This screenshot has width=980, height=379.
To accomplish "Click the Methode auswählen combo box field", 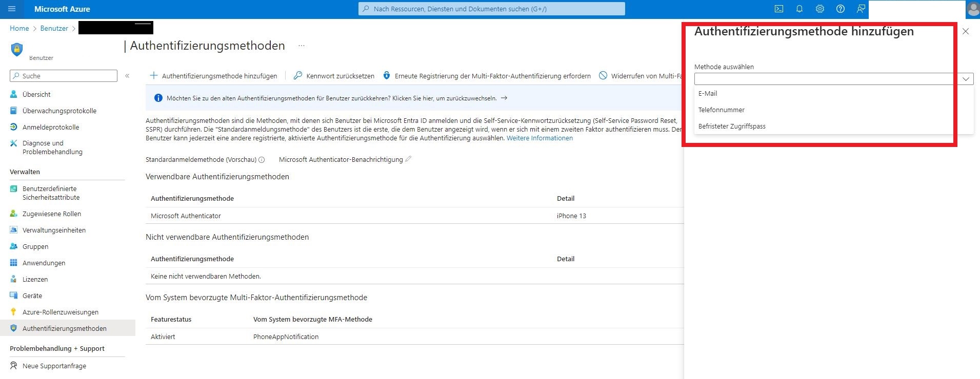I will point(834,79).
